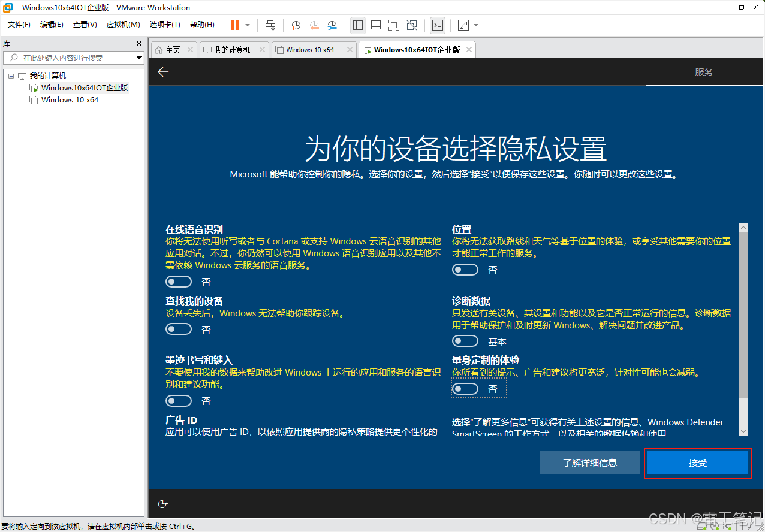Image resolution: width=765 pixels, height=532 pixels.
Task: Toggle 位置 switch
Action: coord(465,270)
